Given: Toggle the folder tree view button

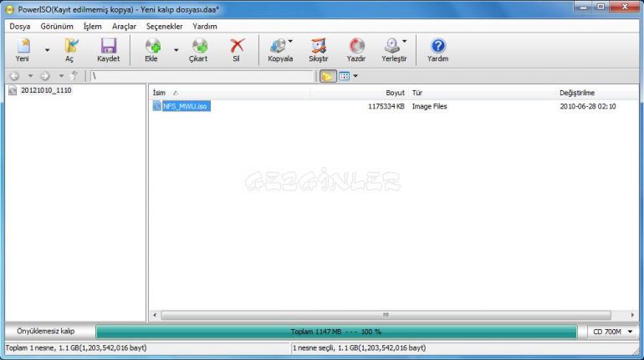Looking at the screenshot, I should [x=327, y=76].
